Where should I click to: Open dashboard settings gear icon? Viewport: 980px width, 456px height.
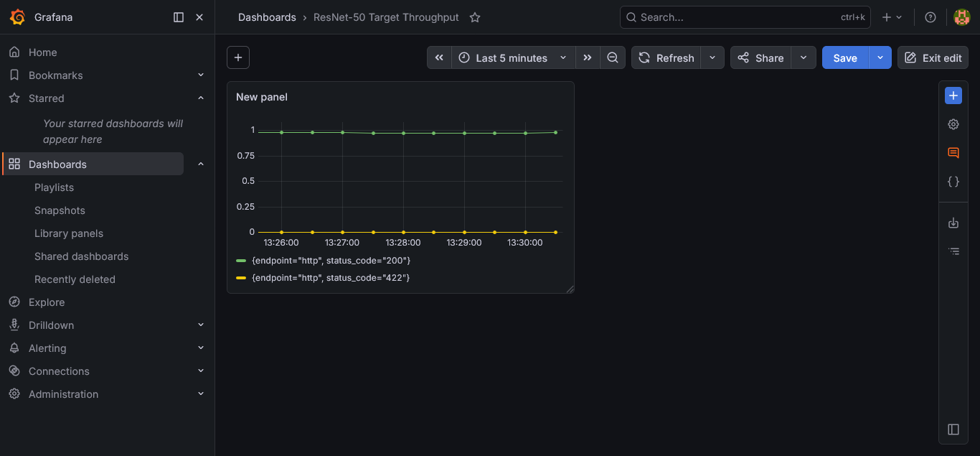tap(953, 124)
